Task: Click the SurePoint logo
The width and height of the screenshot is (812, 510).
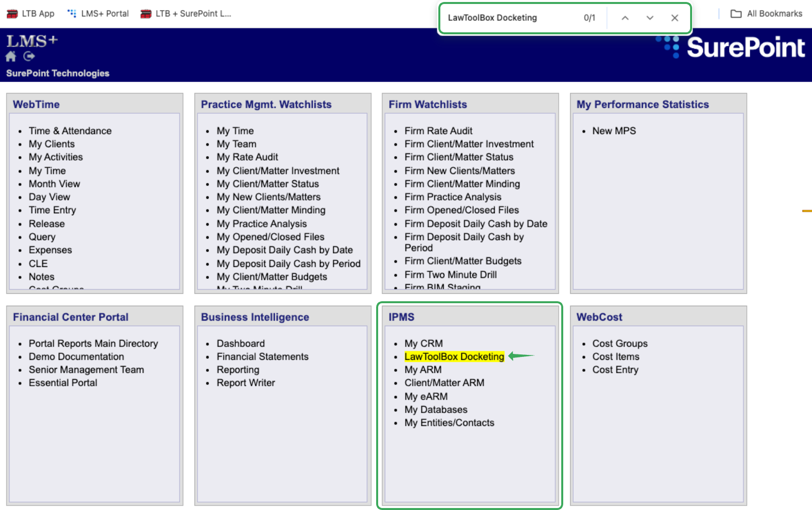Action: (730, 47)
